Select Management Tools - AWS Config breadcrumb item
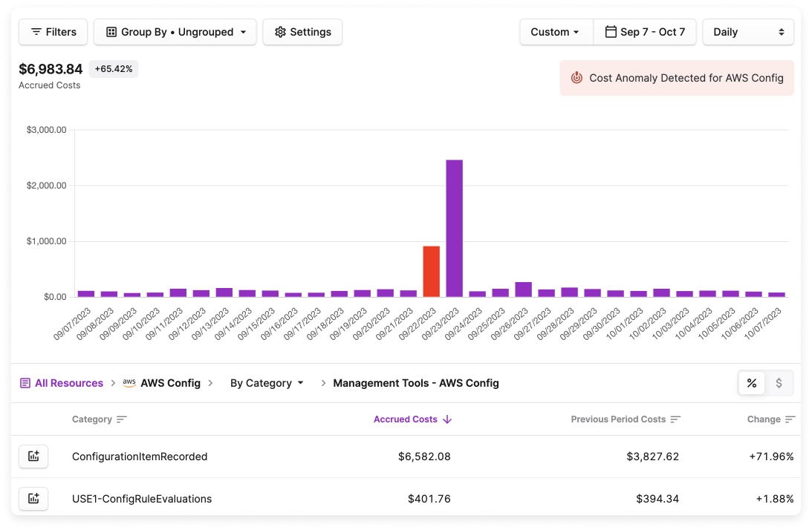The height and width of the screenshot is (530, 812). [416, 383]
